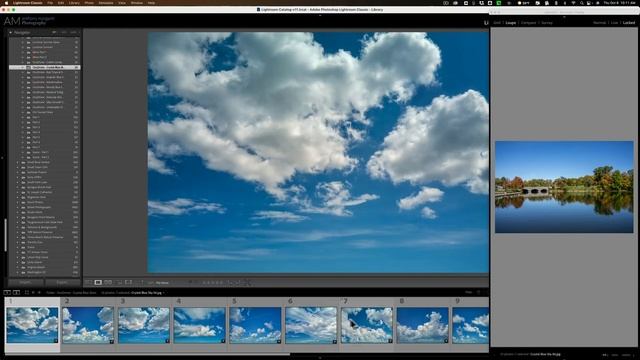Switch the secondary window to Compare
This screenshot has width=640, height=360.
528,23
